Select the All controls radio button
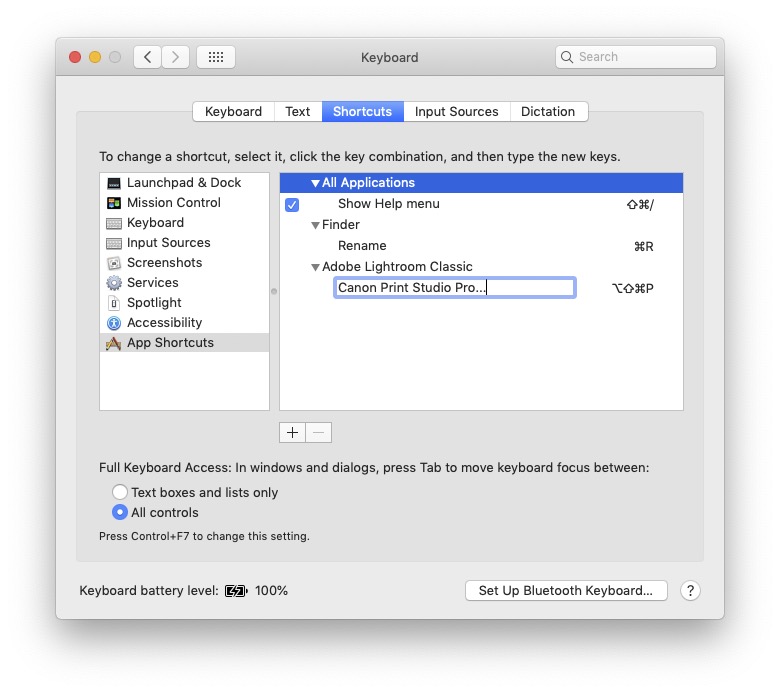Screen dimensions: 780x693 coord(120,512)
